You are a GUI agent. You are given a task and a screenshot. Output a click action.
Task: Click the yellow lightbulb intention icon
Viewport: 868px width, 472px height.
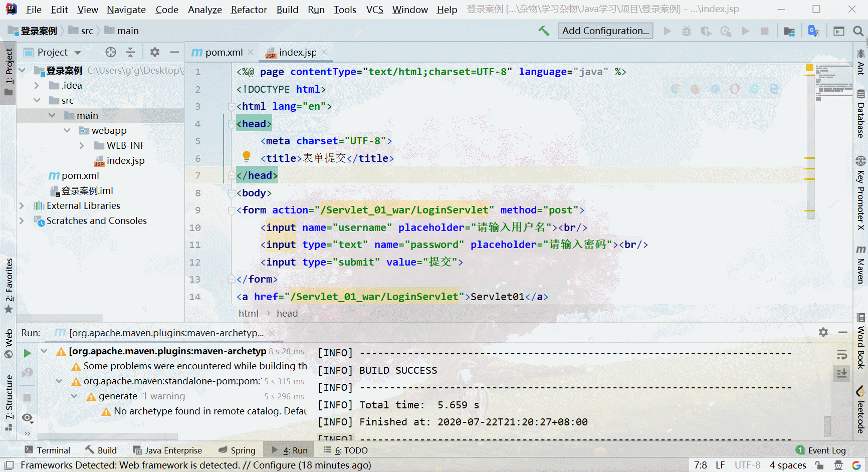pos(247,156)
